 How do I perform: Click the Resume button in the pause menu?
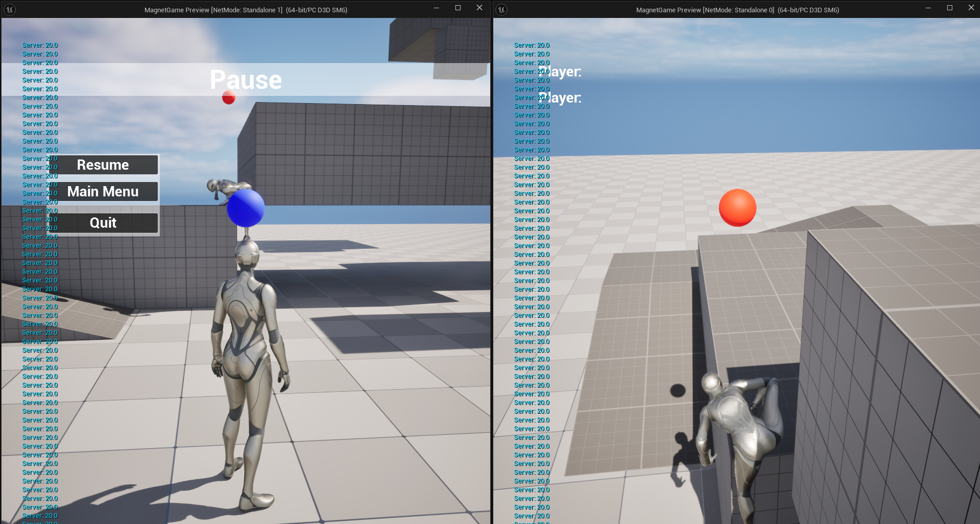coord(103,165)
